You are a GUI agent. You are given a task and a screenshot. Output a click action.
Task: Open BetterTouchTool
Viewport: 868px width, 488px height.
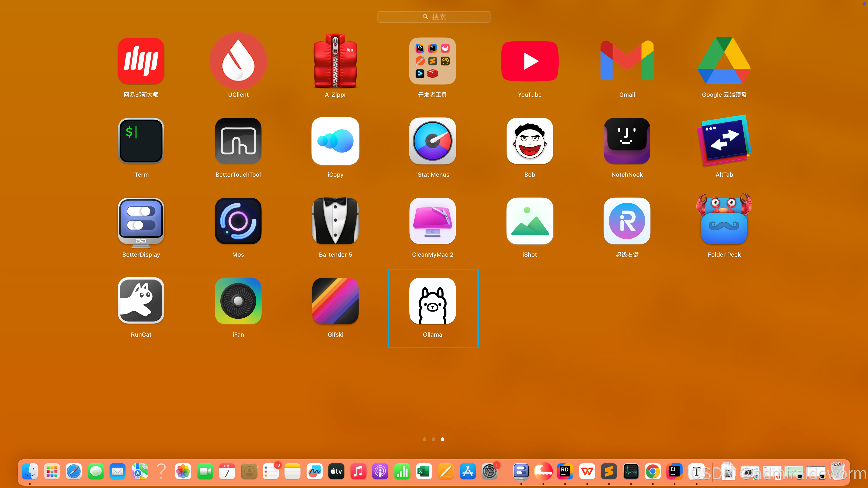click(x=238, y=141)
